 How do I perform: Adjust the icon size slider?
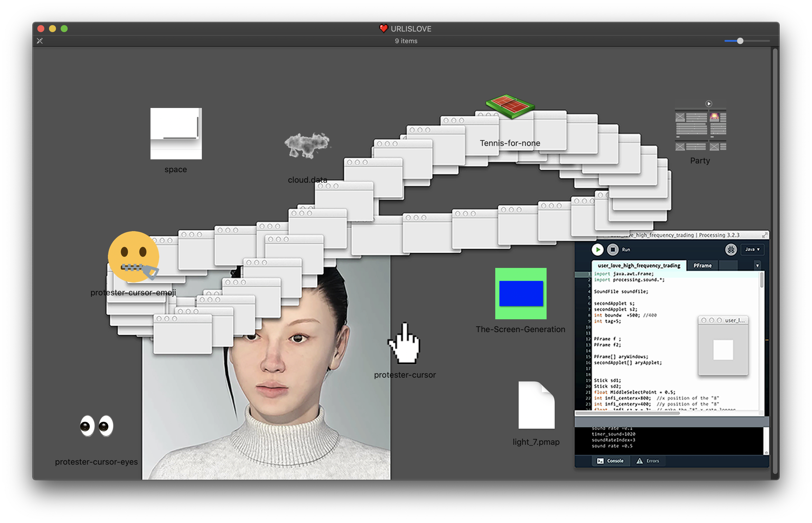coord(740,41)
